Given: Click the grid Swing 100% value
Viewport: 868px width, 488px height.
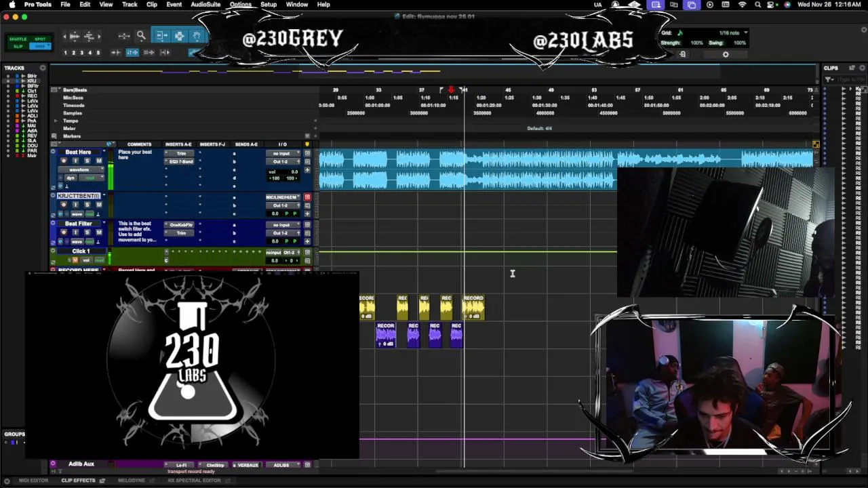Looking at the screenshot, I should tap(739, 43).
